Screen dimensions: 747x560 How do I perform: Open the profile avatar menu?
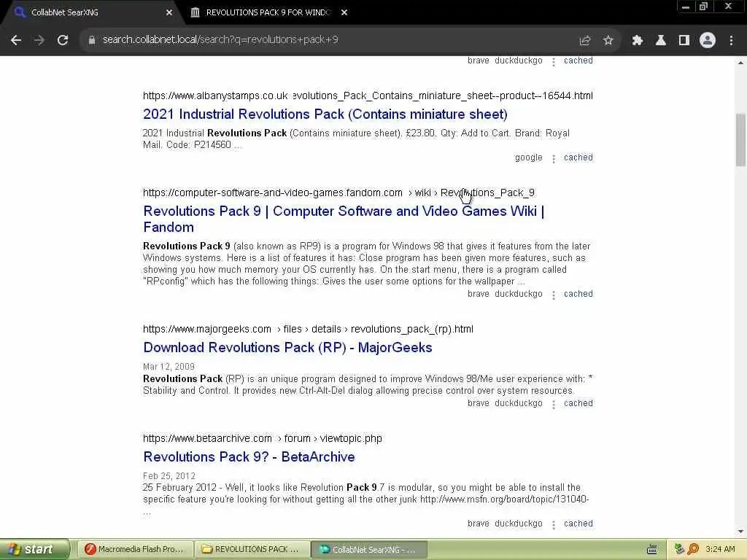(x=708, y=41)
